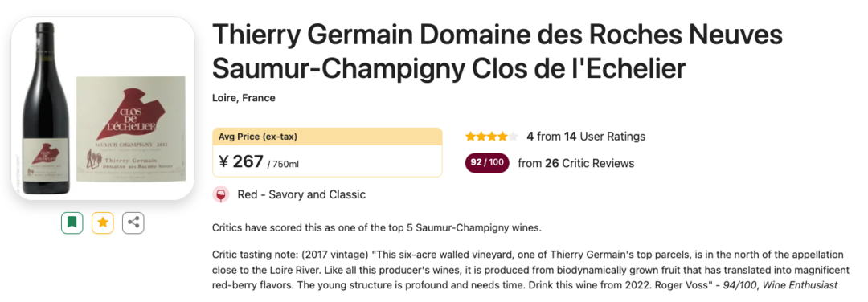View the 14 User Ratings
Screen dimensions: 868x302
click(604, 136)
